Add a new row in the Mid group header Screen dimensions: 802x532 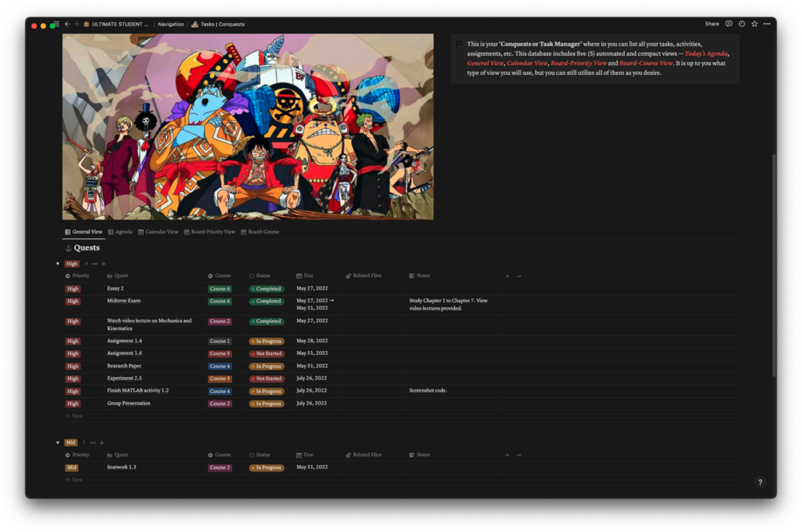pyautogui.click(x=102, y=443)
